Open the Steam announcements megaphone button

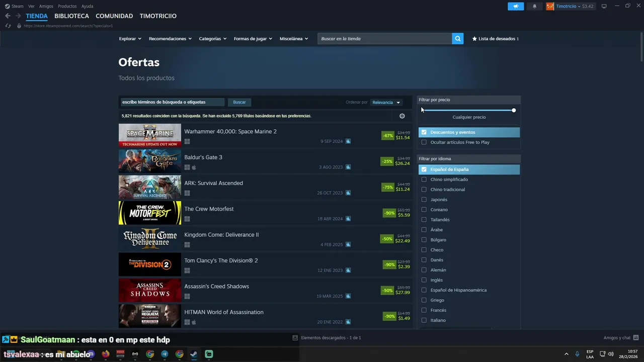516,6
